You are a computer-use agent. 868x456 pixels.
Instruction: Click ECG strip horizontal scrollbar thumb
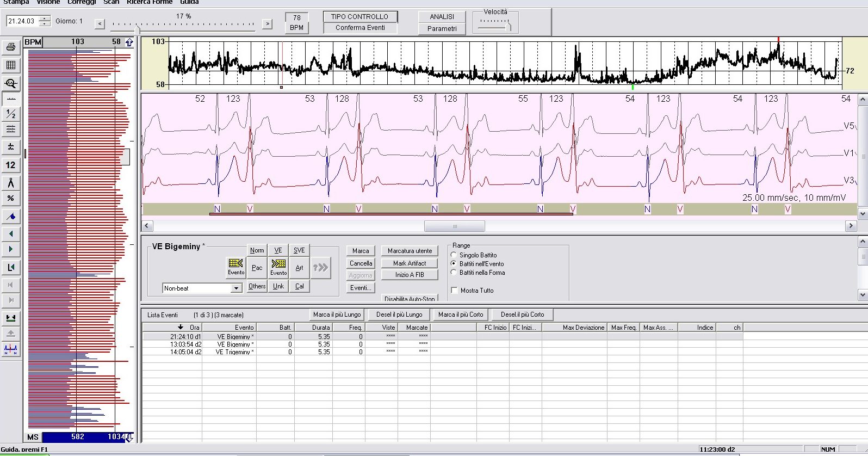pos(455,226)
